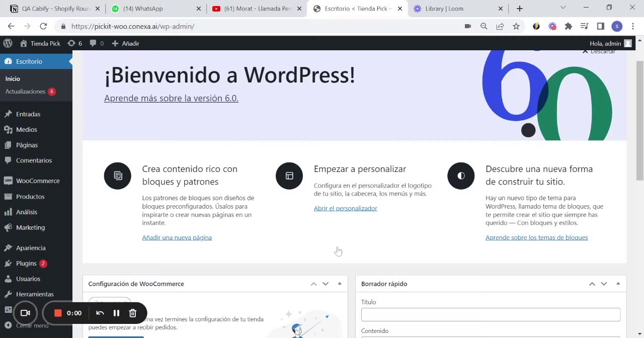Click the Loom camera bubble icon

click(x=25, y=313)
